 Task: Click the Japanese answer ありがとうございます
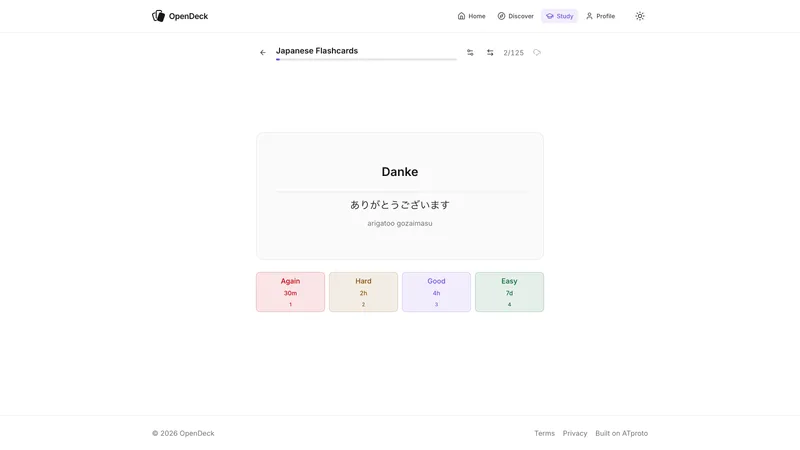pos(400,205)
